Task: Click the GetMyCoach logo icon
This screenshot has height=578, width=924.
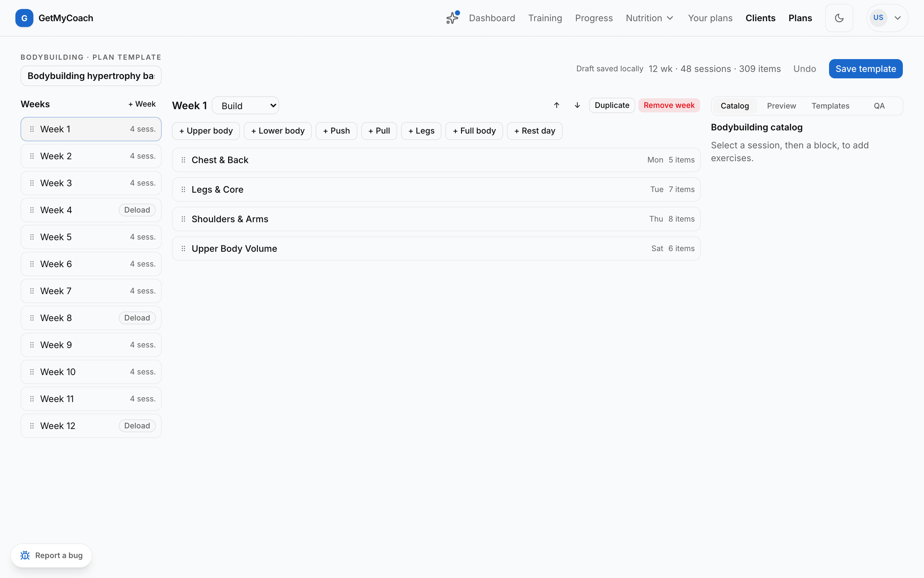Action: click(x=24, y=18)
